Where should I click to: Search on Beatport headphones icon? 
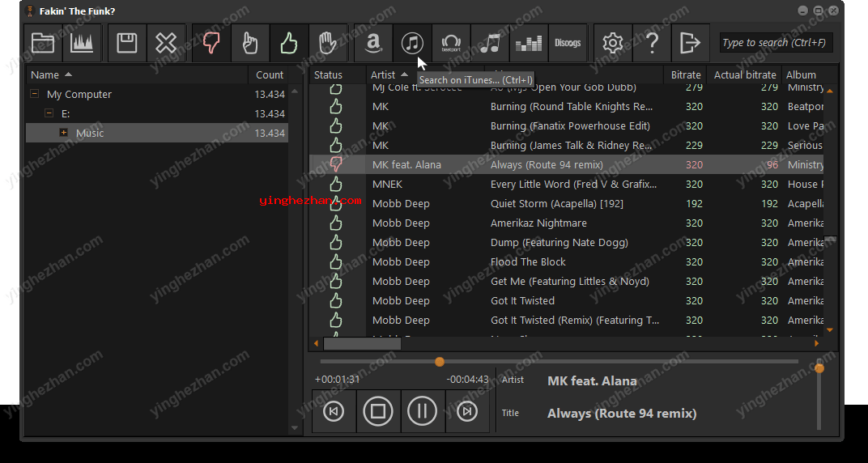(x=451, y=43)
